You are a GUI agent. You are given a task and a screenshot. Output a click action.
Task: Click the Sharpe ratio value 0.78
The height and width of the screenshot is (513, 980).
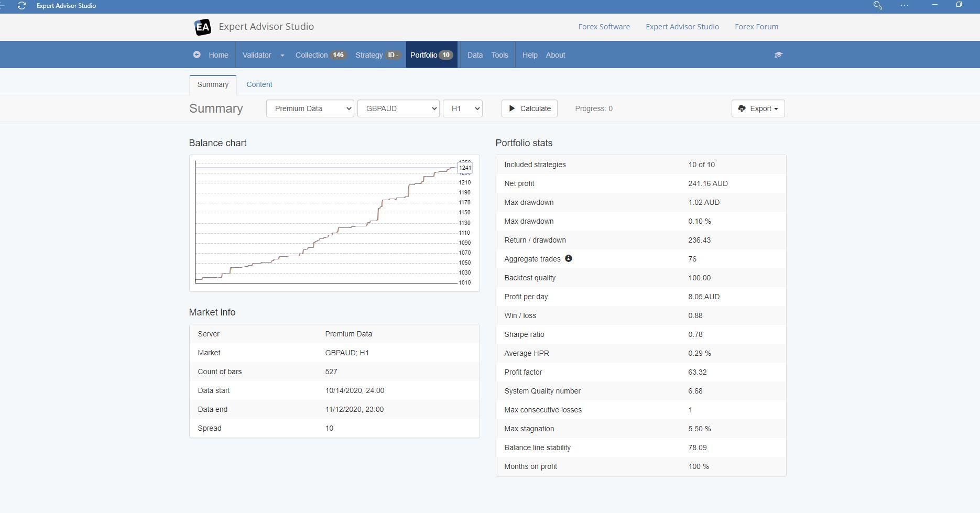[695, 334]
